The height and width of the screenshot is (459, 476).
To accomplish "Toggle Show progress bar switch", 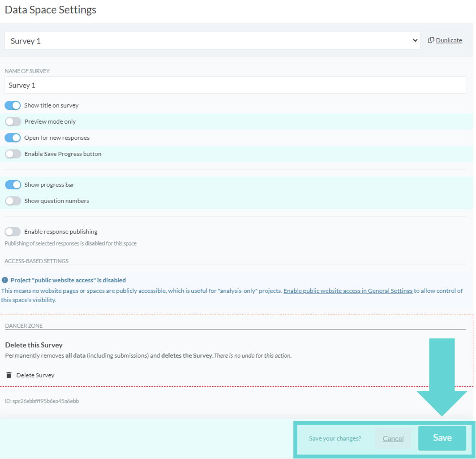I will (13, 185).
